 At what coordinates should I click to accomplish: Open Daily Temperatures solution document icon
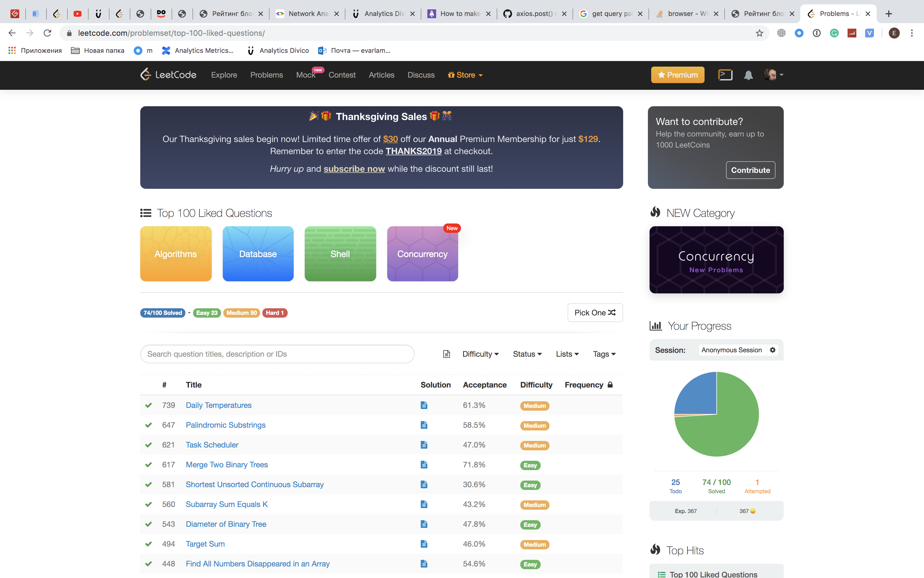tap(424, 405)
